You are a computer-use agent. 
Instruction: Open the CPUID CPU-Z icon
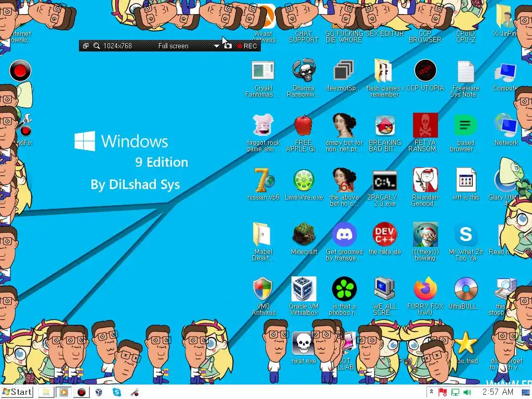(x=465, y=36)
